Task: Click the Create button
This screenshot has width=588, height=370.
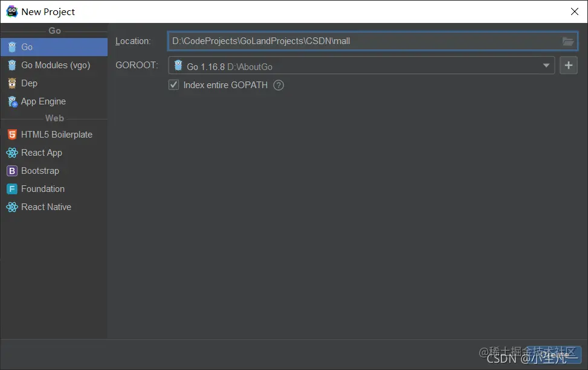Action: click(x=554, y=355)
